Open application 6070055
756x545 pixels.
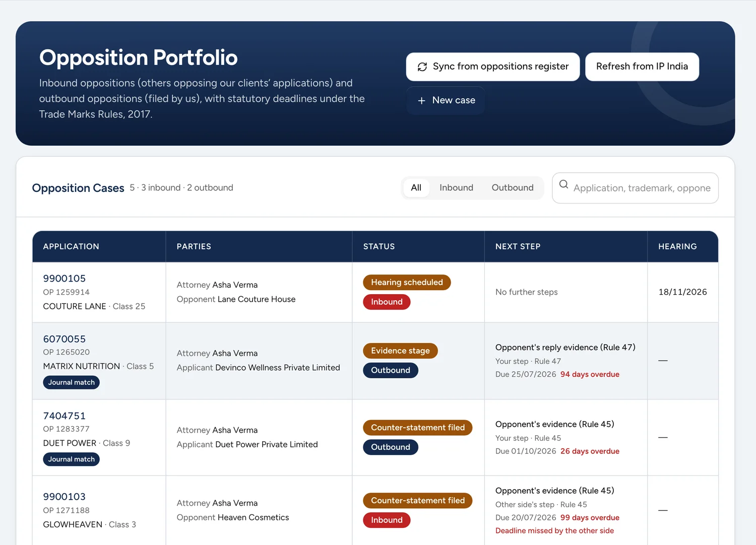(x=65, y=339)
